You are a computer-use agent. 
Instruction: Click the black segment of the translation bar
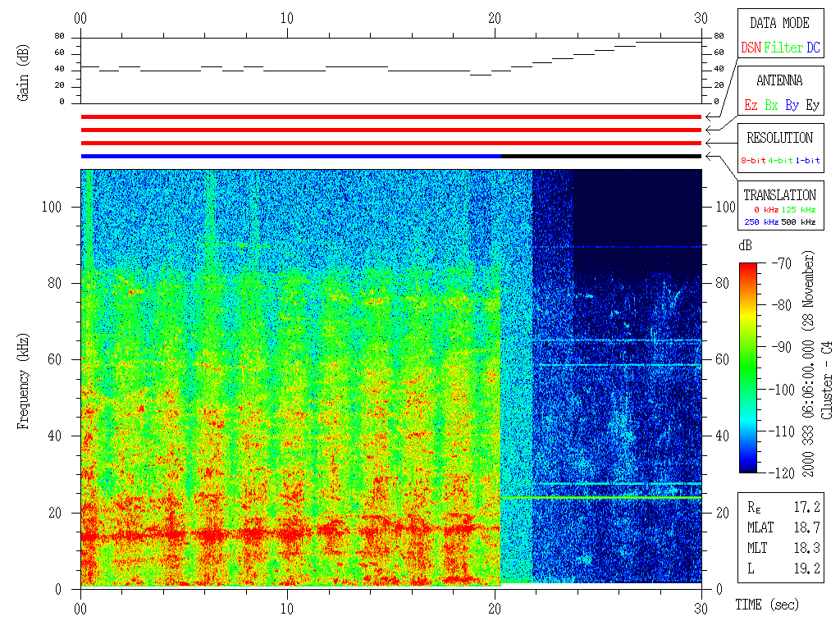click(x=600, y=156)
